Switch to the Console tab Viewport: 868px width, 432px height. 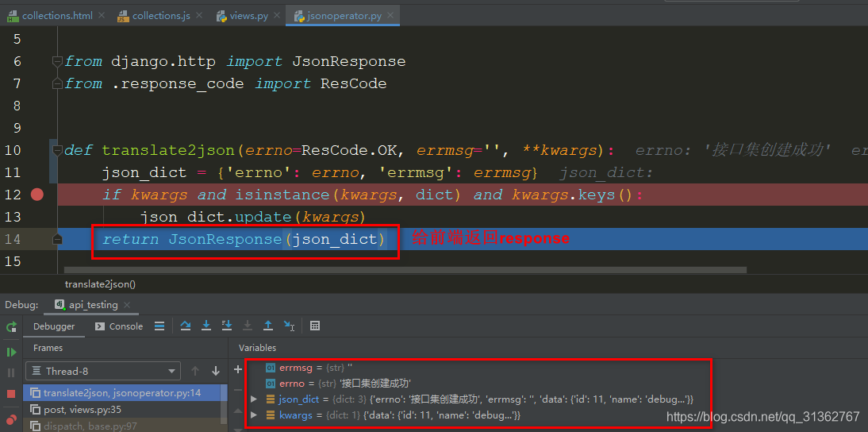pos(119,326)
